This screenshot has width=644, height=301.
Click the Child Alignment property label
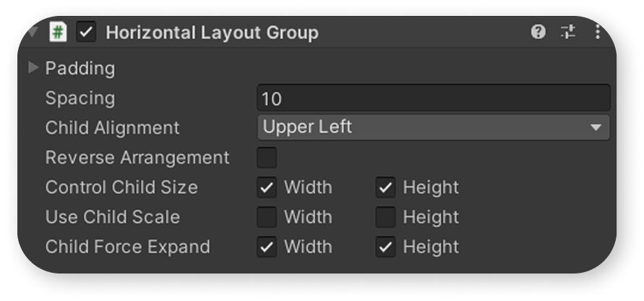tap(113, 128)
